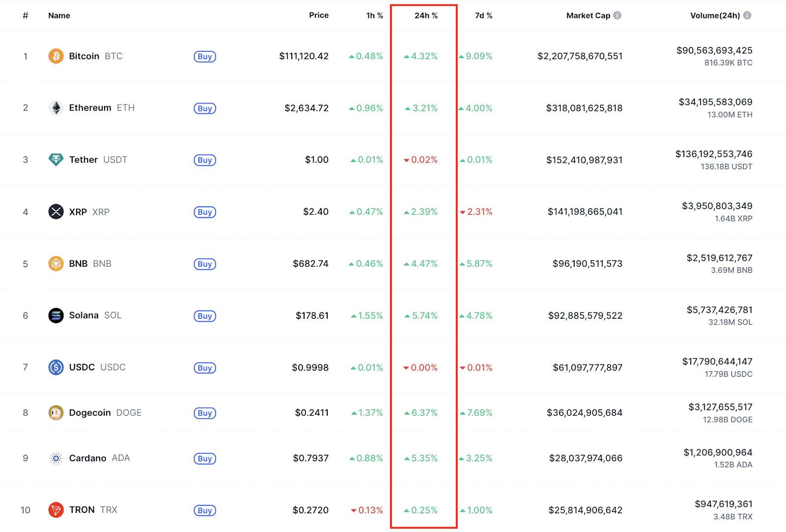
Task: Click TRON volume 3.48B TRX
Action: tap(733, 517)
